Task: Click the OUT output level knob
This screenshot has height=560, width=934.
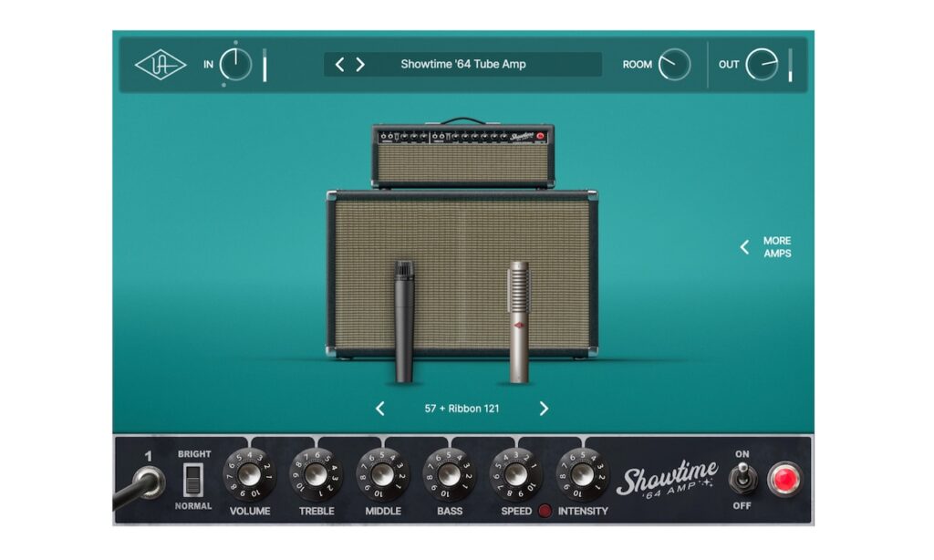Action: (x=762, y=65)
